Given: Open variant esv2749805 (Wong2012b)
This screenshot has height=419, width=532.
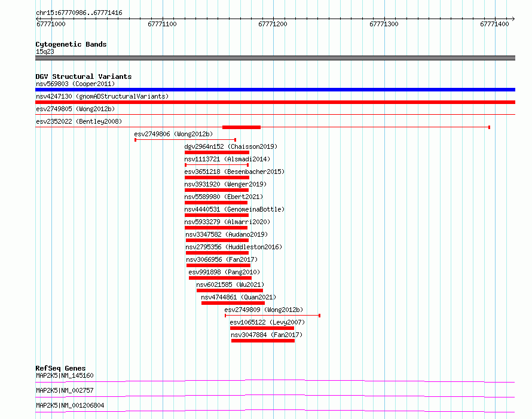Looking at the screenshot, I should (x=75, y=109).
